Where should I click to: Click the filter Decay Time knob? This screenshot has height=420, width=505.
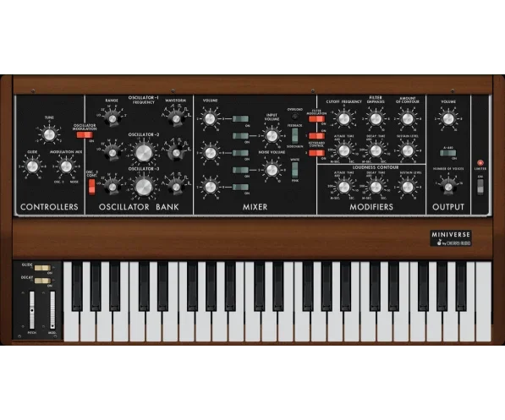pos(376,150)
